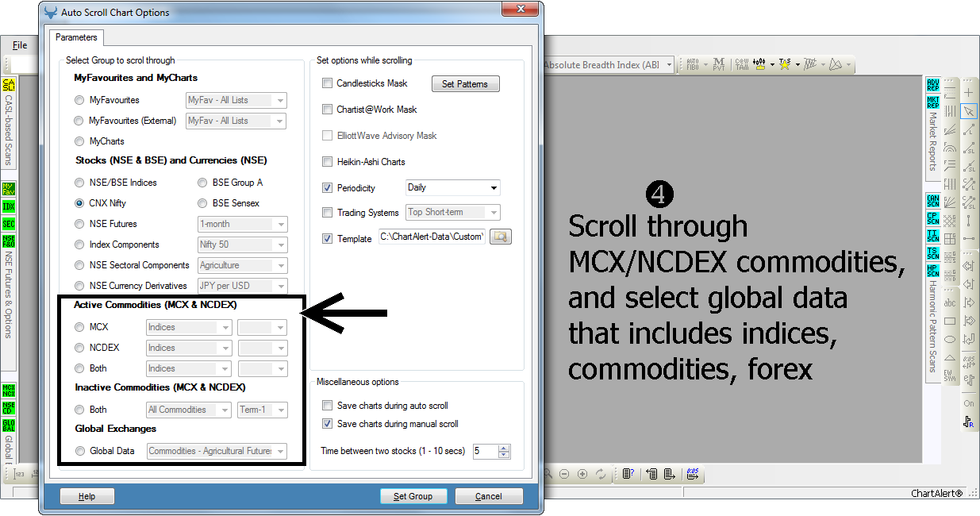Viewport: 980px width, 516px height.
Task: Open the Inactive Commodities Term-1 dropdown
Action: [263, 410]
